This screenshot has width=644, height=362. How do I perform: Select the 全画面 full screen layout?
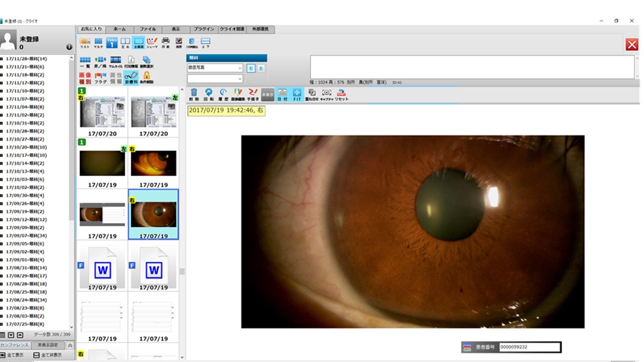point(138,43)
